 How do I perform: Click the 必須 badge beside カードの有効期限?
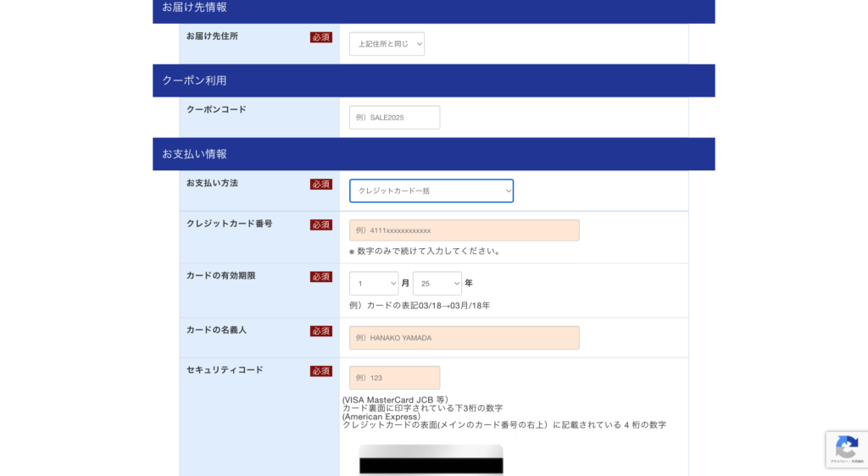pyautogui.click(x=320, y=277)
